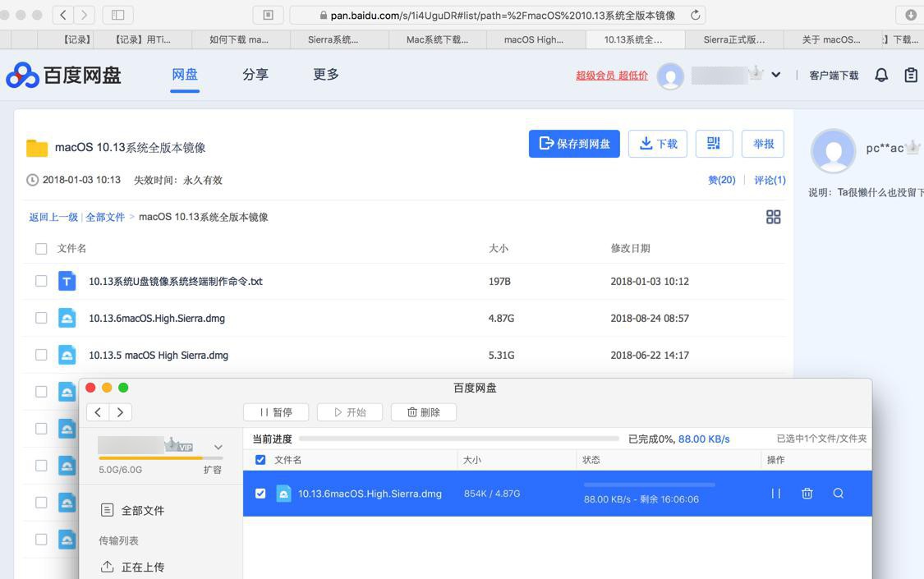Image resolution: width=924 pixels, height=579 pixels.
Task: Switch to the 网盘 tab
Action: (x=185, y=75)
